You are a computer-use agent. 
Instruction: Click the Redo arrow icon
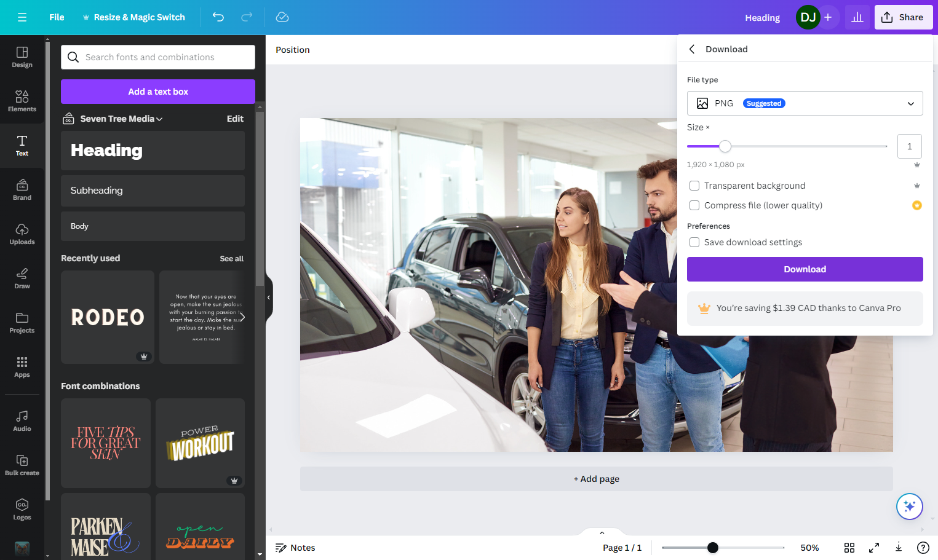pyautogui.click(x=247, y=17)
